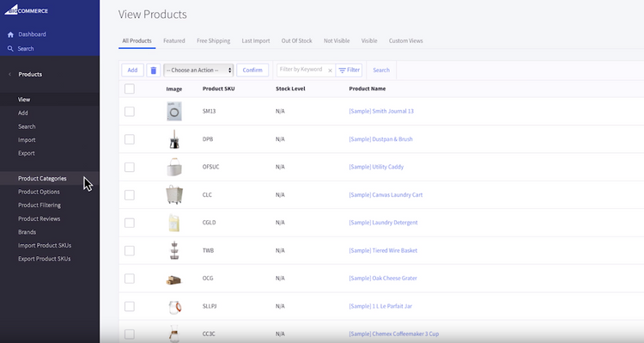This screenshot has height=343, width=644.
Task: Switch to the Out Of Stock tab
Action: pos(296,40)
